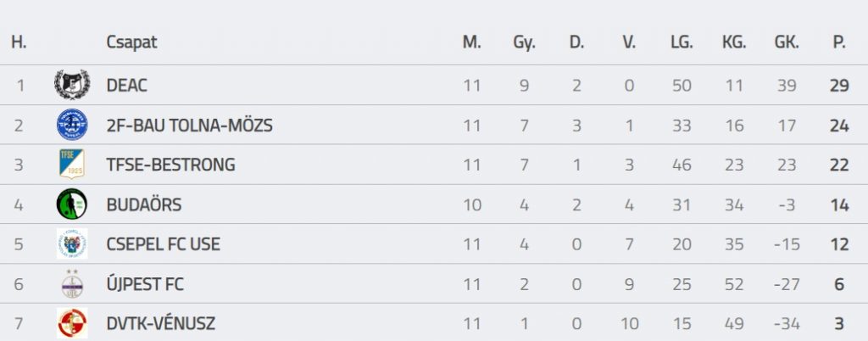Open the ÚJPEST FC team link
Screen dimensions: 868x341
pos(147,284)
